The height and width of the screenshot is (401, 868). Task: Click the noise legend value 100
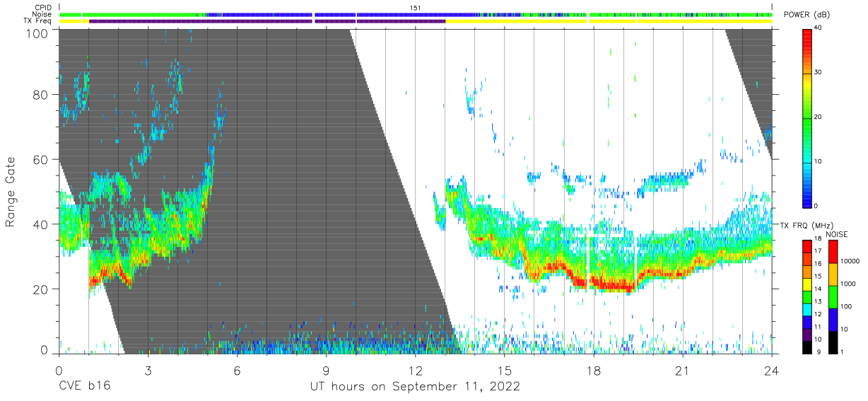pyautogui.click(x=845, y=306)
